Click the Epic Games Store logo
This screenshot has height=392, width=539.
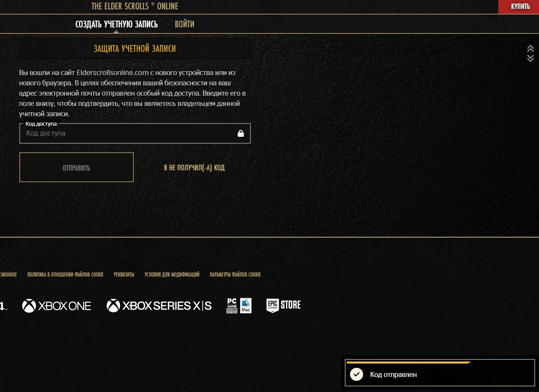(x=283, y=305)
